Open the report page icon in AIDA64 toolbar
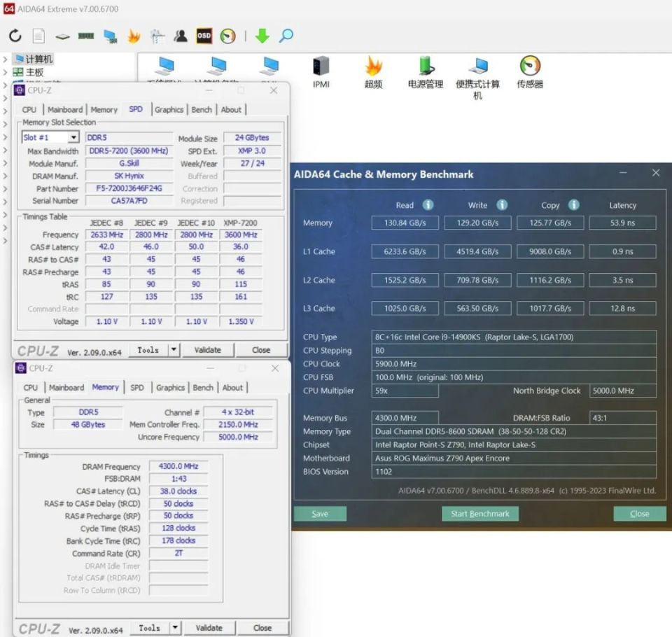672x637 pixels. [x=38, y=36]
